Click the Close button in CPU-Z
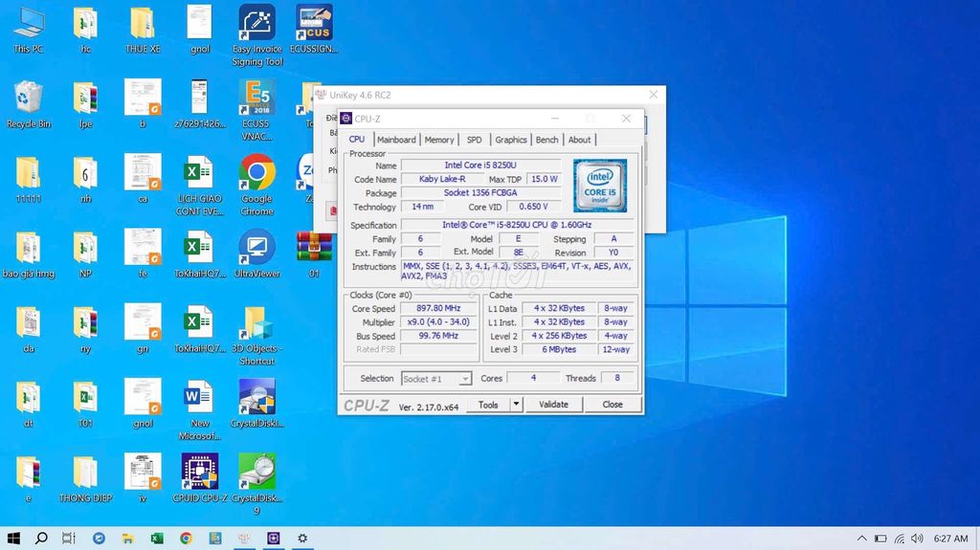Screen dimensions: 980x550 pyautogui.click(x=612, y=405)
